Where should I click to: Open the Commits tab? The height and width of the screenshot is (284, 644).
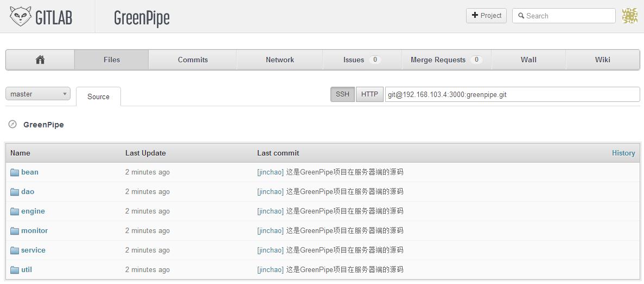(193, 60)
